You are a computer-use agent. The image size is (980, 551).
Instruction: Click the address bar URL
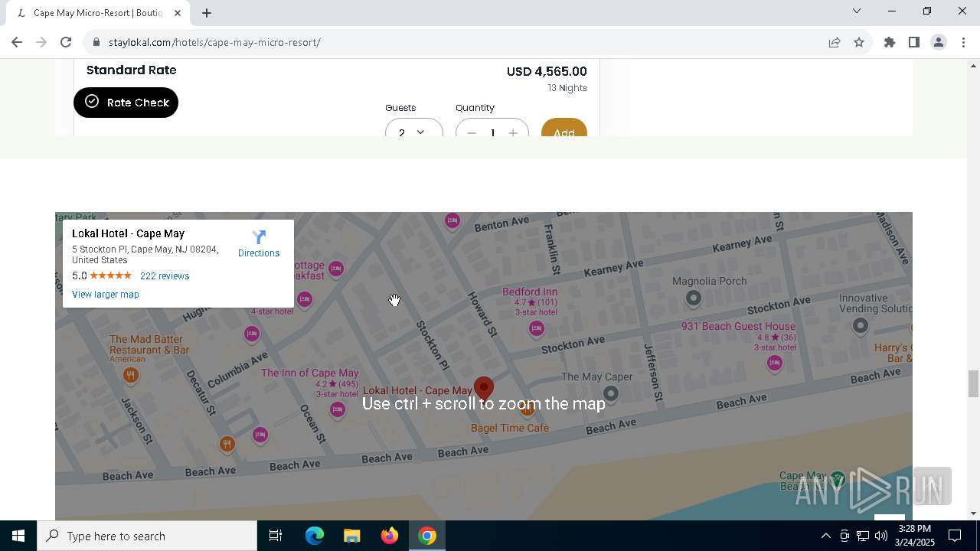click(214, 42)
